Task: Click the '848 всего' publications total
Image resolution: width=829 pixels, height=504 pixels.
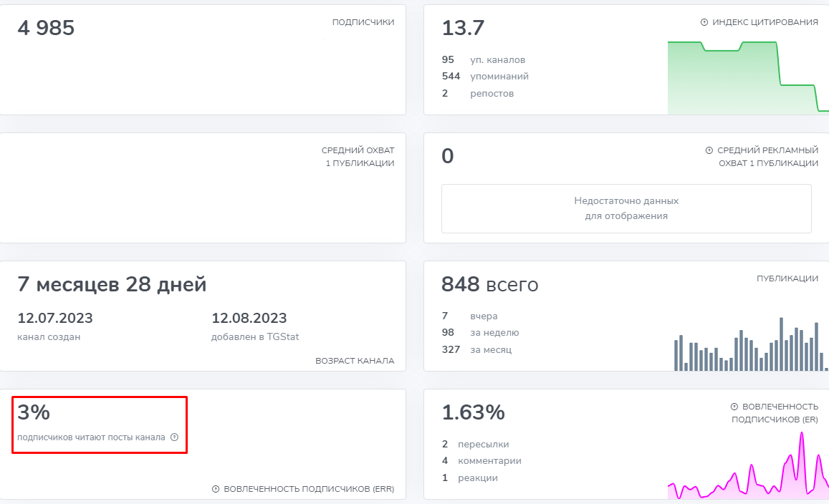Action: pos(489,285)
